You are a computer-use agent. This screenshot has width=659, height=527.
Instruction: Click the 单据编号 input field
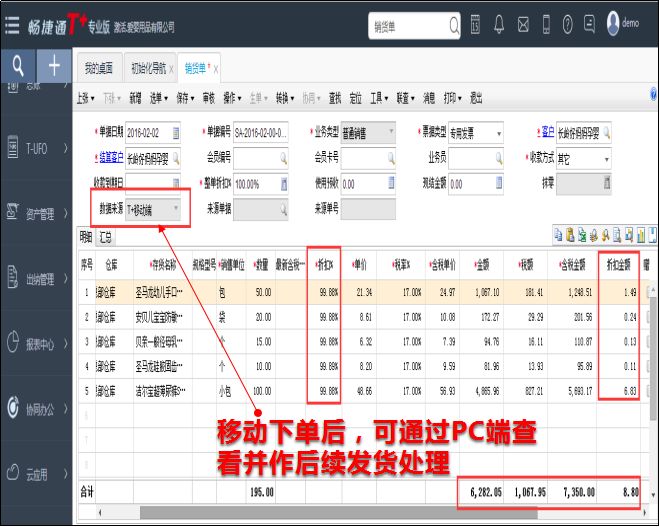[261, 133]
